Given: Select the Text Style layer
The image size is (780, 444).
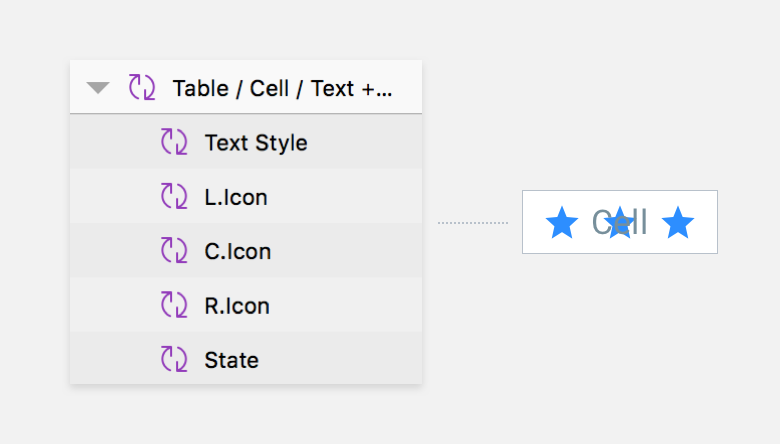Looking at the screenshot, I should click(246, 142).
